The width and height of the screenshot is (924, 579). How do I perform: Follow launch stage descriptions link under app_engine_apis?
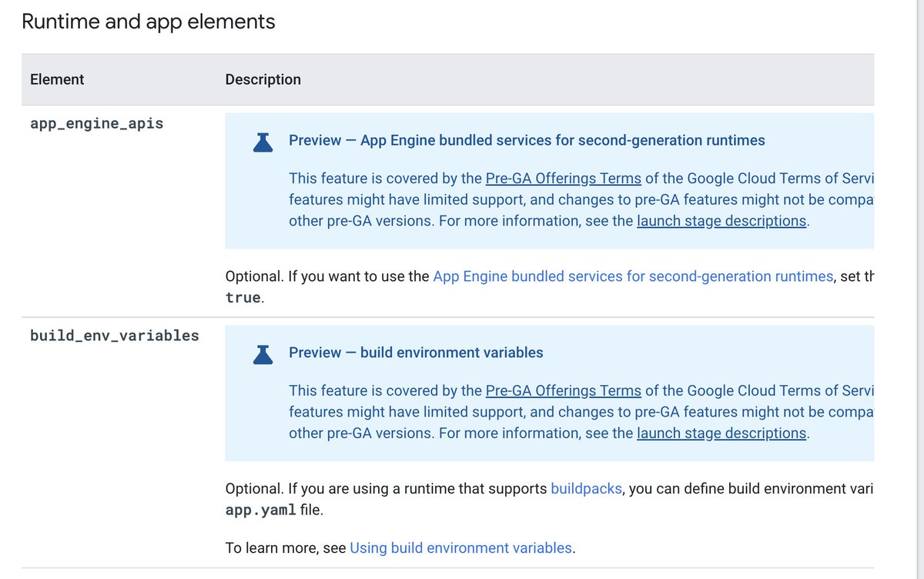[721, 221]
